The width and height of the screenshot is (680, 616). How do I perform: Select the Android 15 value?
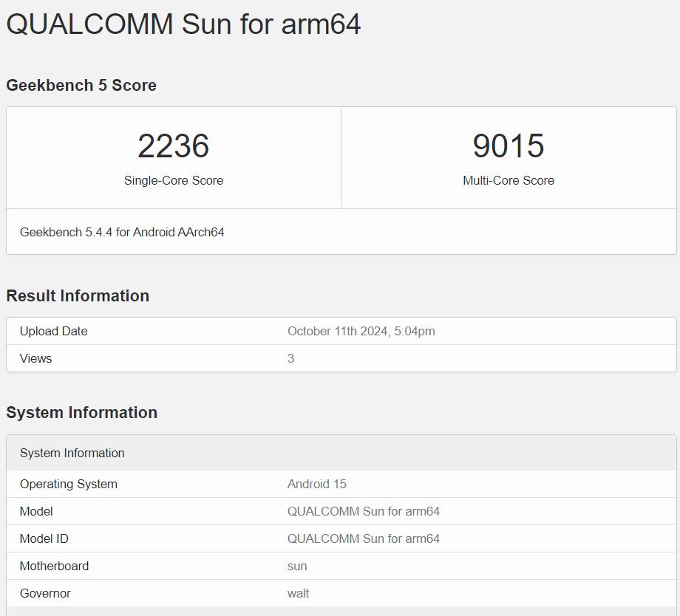316,484
